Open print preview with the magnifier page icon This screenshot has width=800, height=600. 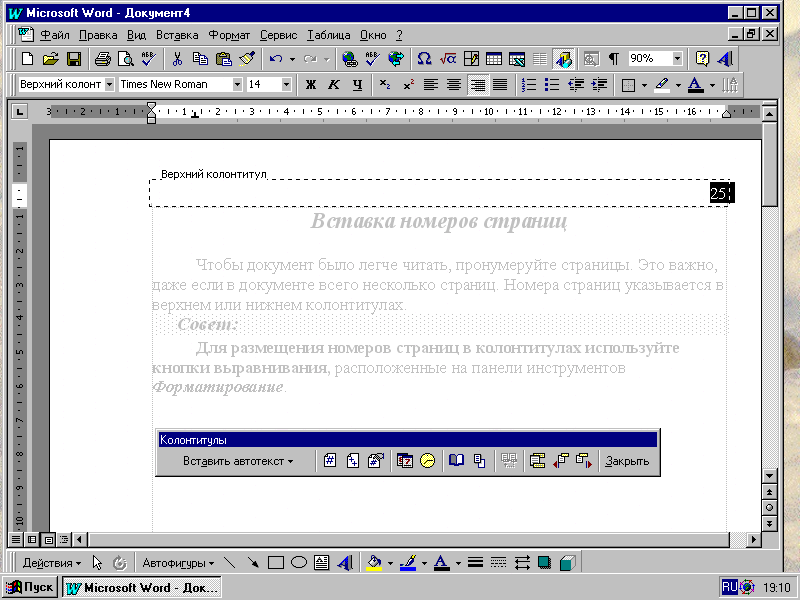point(126,59)
